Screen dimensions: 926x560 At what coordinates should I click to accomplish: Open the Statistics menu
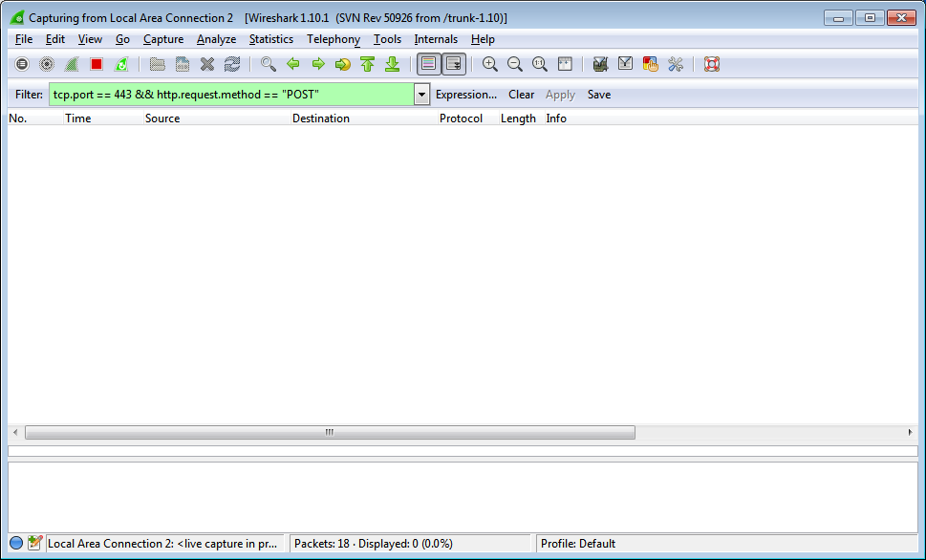click(x=271, y=39)
